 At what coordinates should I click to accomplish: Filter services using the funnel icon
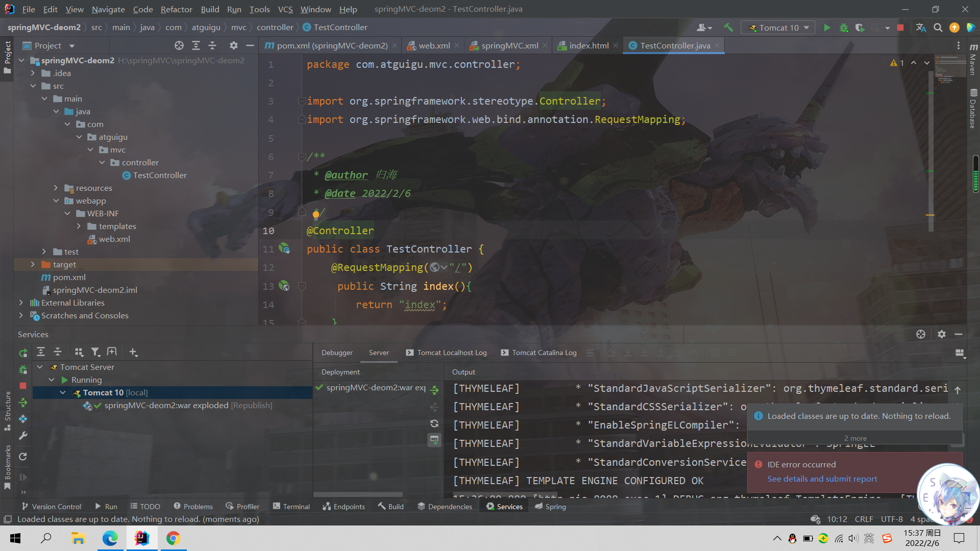[95, 352]
